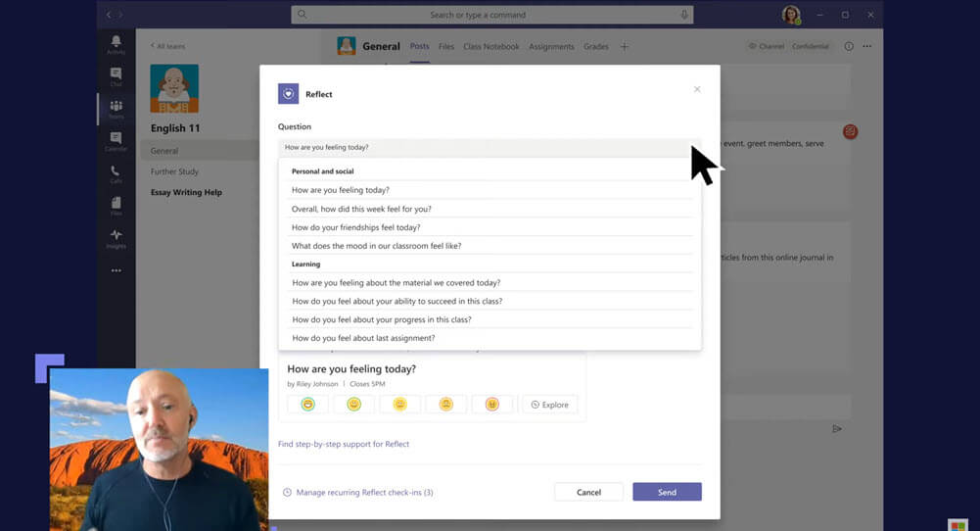Open more apps ellipsis in sidebar
The width and height of the screenshot is (980, 531).
(x=116, y=270)
